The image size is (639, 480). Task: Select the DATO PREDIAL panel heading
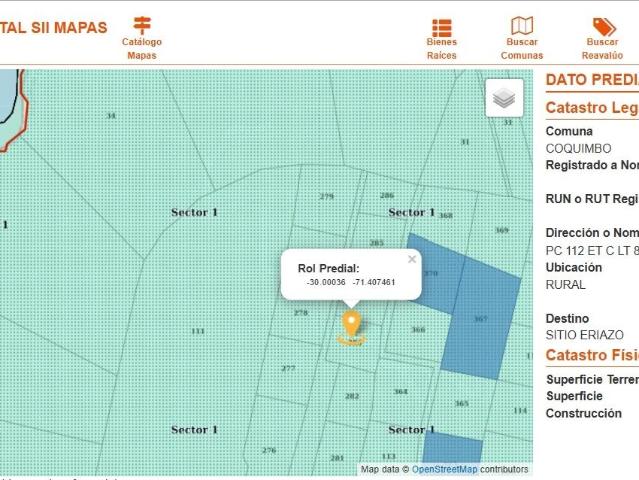coord(592,79)
